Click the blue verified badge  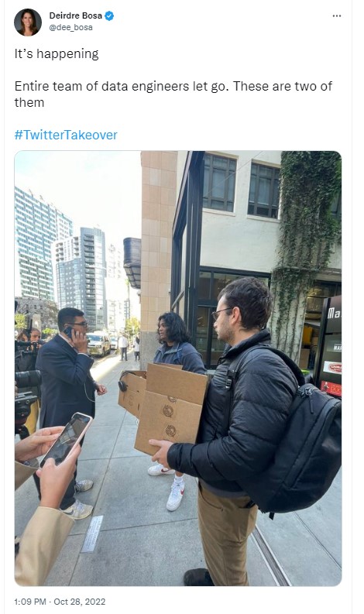pos(109,16)
